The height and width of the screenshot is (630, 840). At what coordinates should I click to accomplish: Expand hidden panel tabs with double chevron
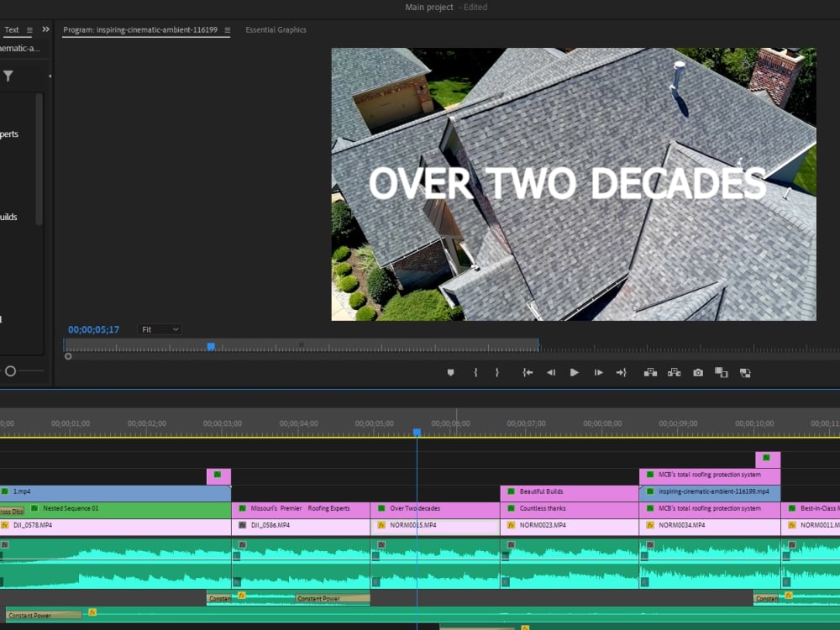tap(45, 29)
